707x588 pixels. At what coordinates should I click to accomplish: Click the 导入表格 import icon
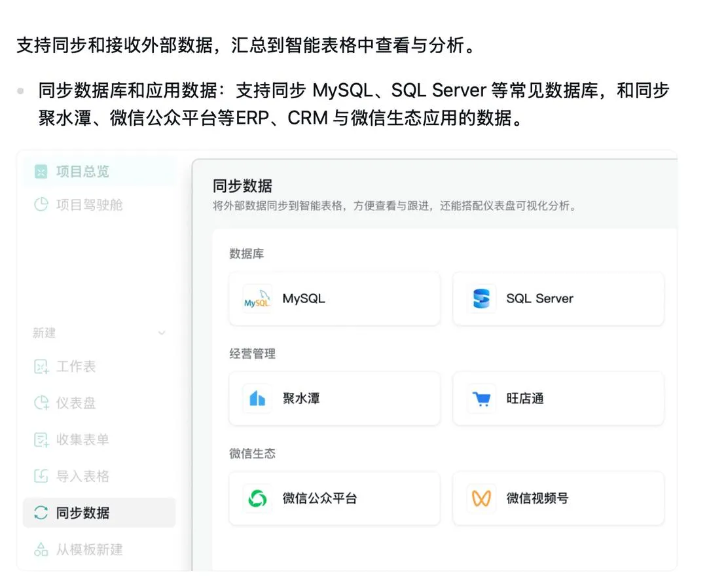click(41, 476)
